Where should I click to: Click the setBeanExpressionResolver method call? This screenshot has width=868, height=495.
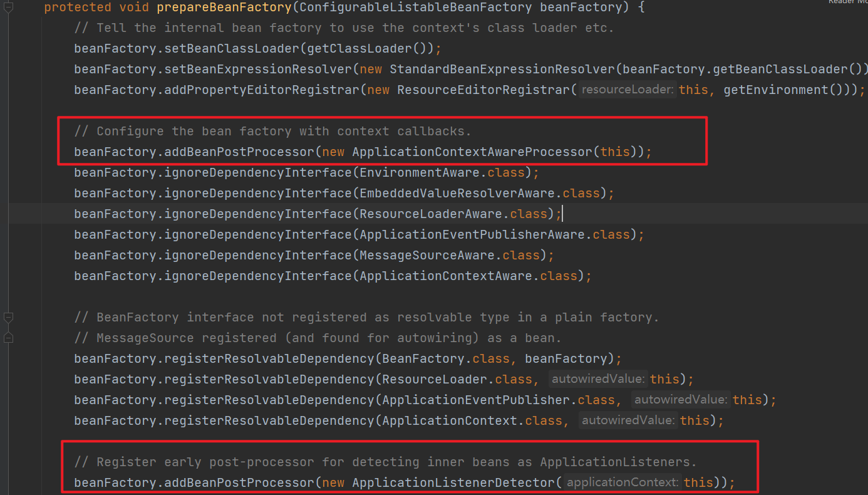click(x=258, y=69)
